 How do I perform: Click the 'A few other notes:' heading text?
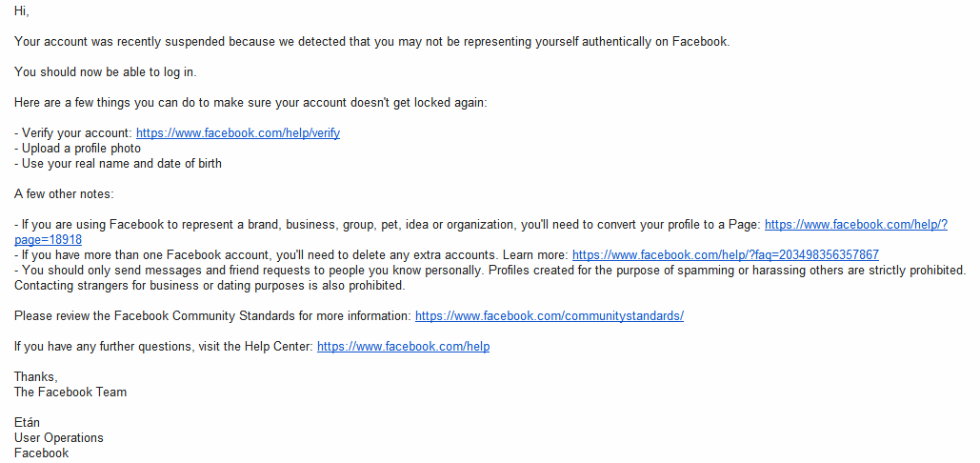coord(65,194)
